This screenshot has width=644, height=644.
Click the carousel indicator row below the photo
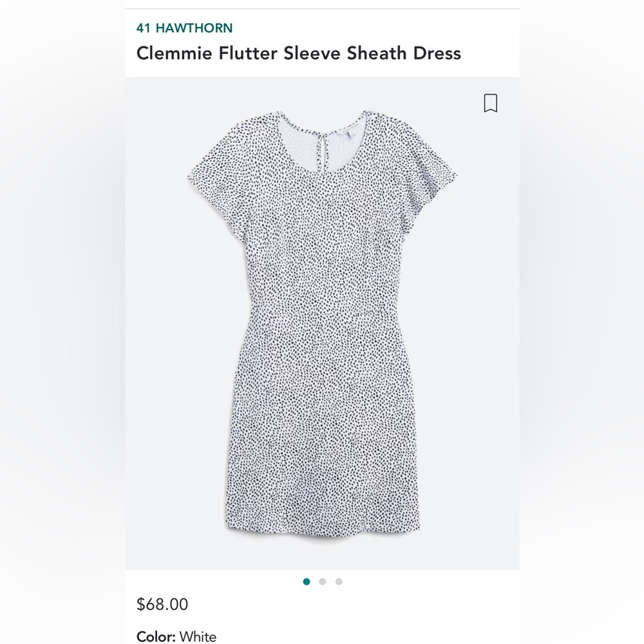pyautogui.click(x=322, y=580)
